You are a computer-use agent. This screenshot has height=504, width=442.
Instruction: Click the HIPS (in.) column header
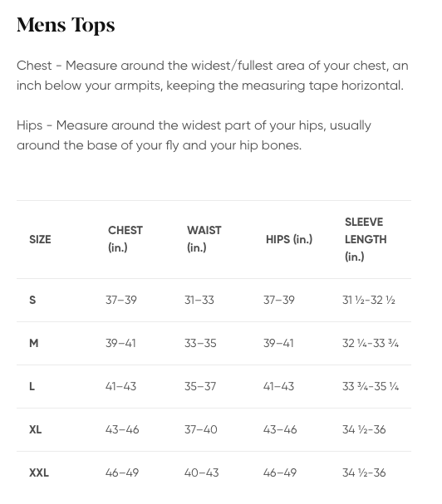tap(289, 239)
